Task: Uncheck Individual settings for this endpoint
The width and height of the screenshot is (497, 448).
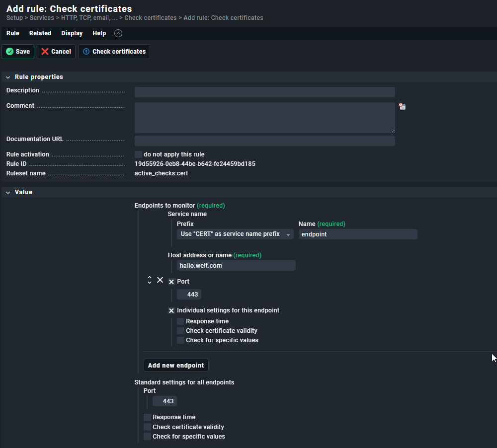Action: 171,310
